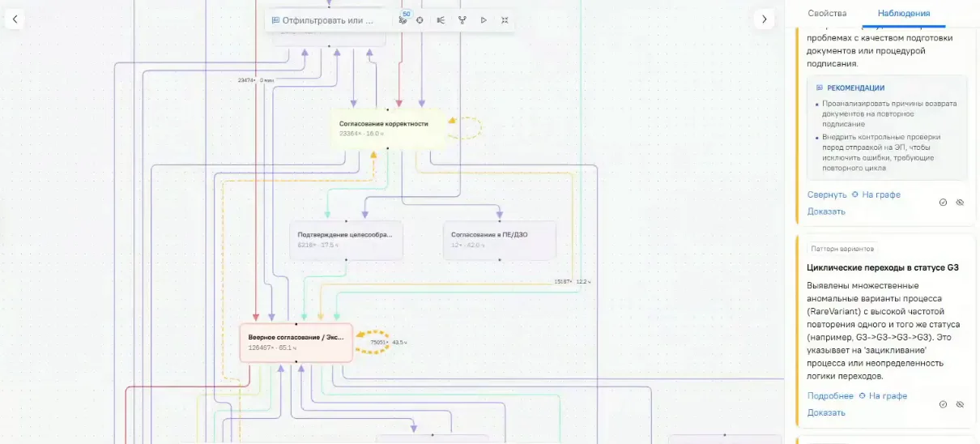Mark Циклические переходы card with checkmark icon
This screenshot has width=980, height=444.
tap(943, 403)
